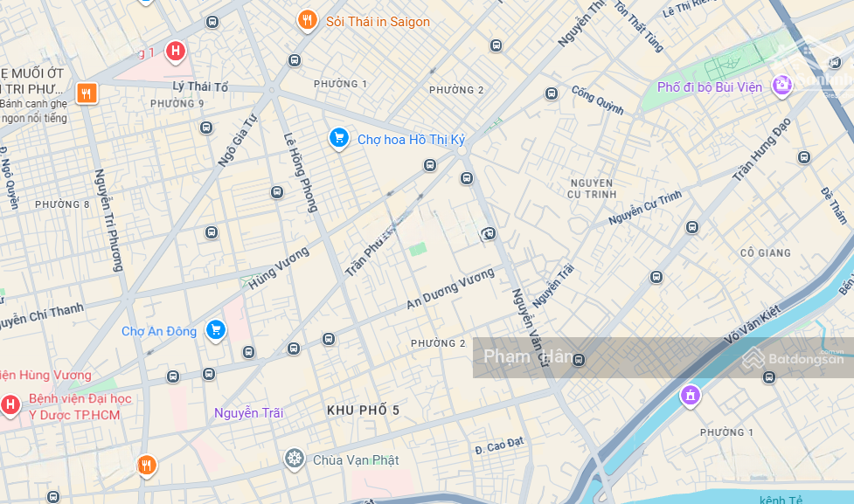Click the bus stop icon on Cống Quỳnh street

click(x=552, y=93)
